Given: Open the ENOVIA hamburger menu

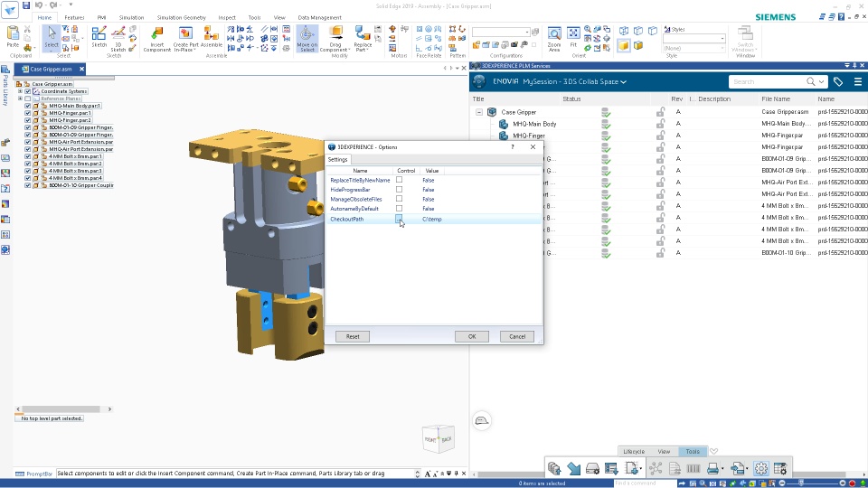Looking at the screenshot, I should 858,82.
